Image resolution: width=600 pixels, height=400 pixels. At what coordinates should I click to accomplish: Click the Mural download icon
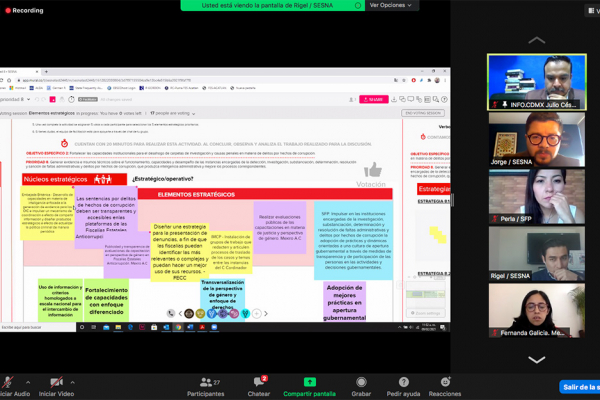tap(394, 100)
